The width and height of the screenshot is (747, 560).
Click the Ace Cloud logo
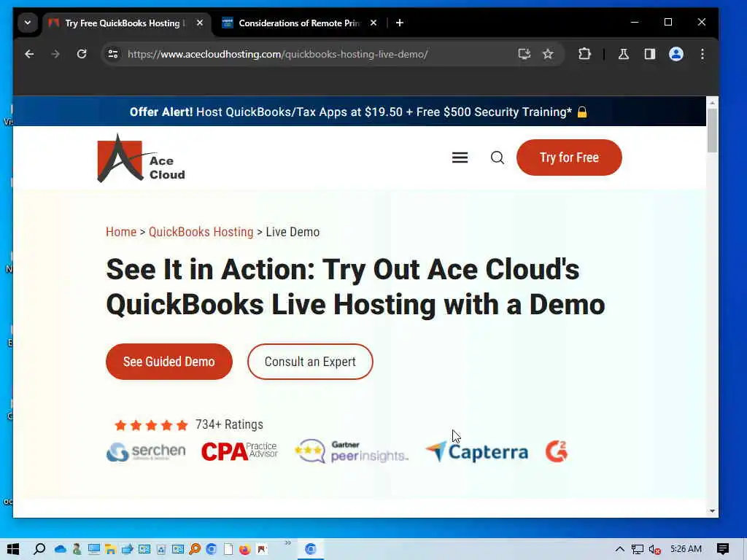click(141, 157)
